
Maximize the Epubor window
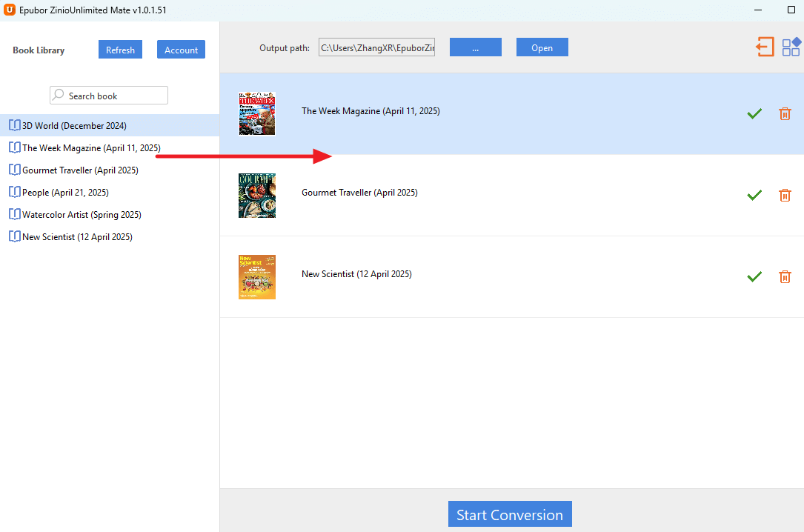coord(791,10)
